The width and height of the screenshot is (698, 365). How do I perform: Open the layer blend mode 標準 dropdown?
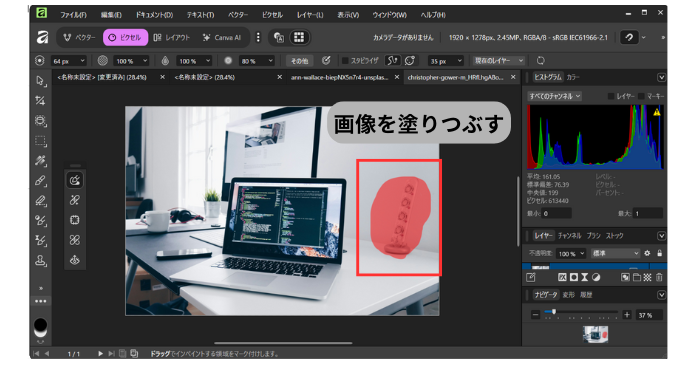pos(615,253)
